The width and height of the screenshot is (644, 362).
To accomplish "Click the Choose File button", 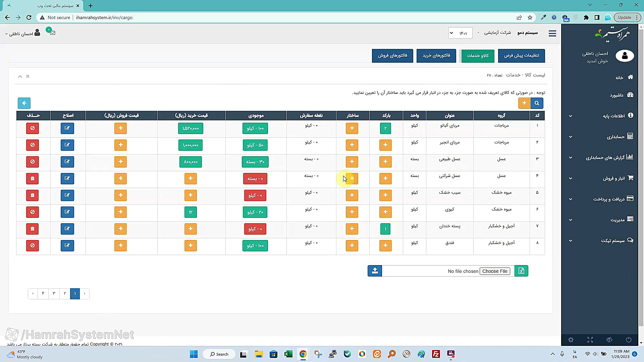I will point(495,271).
